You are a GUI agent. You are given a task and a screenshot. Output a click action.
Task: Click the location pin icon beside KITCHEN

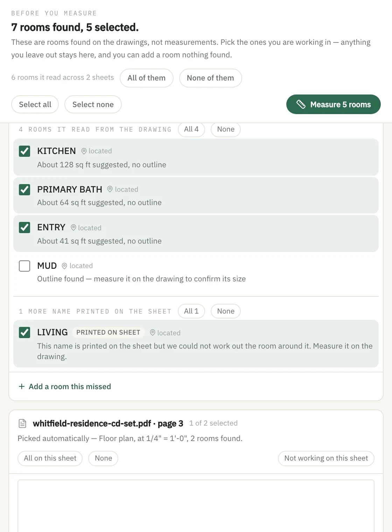[x=84, y=151]
